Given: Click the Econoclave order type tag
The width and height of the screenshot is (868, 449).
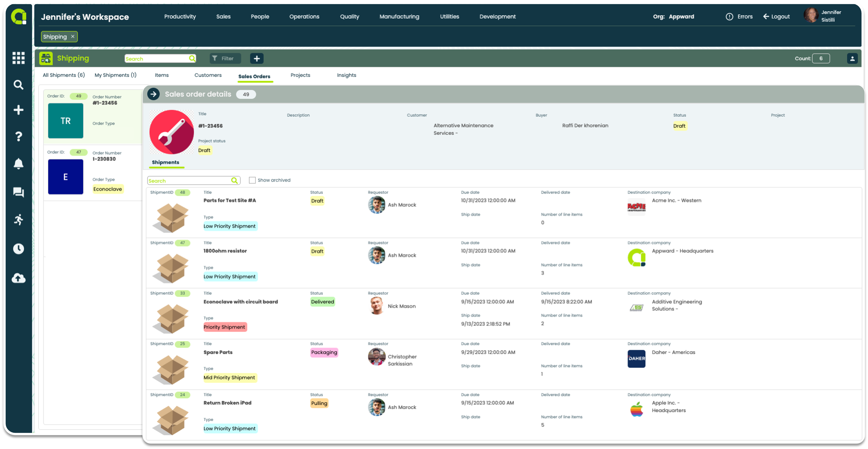Looking at the screenshot, I should click(x=108, y=189).
